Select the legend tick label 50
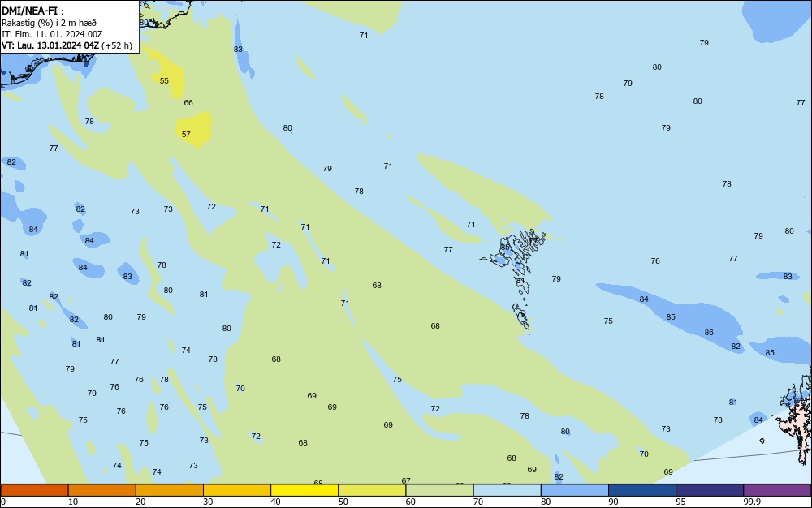Viewport: 812px width, 508px height. pos(343,502)
